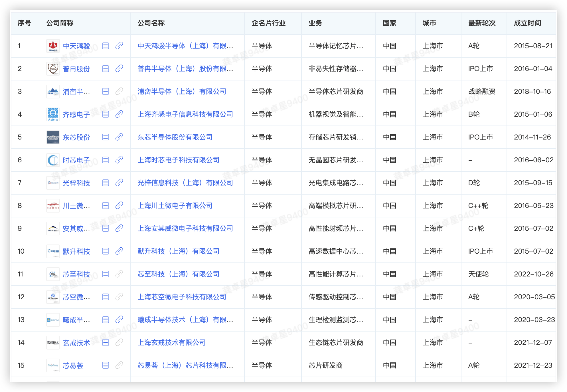
Task: Select the 战略融资 round cell
Action: pos(482,91)
